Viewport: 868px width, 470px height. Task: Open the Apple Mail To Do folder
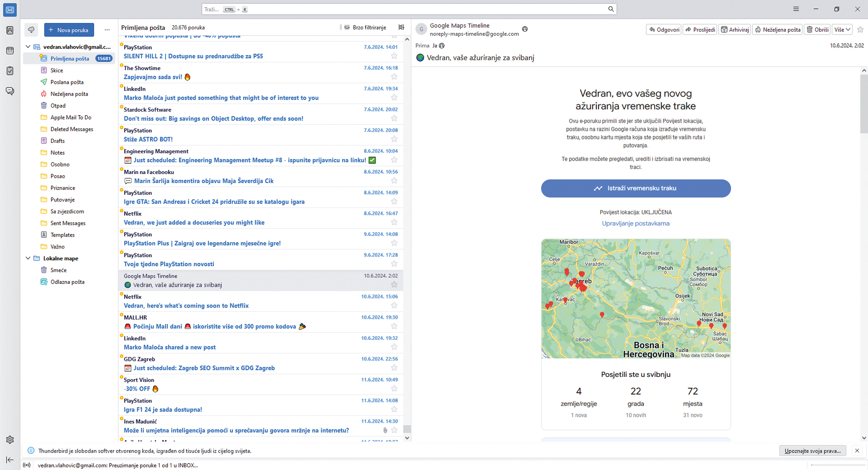pyautogui.click(x=69, y=117)
